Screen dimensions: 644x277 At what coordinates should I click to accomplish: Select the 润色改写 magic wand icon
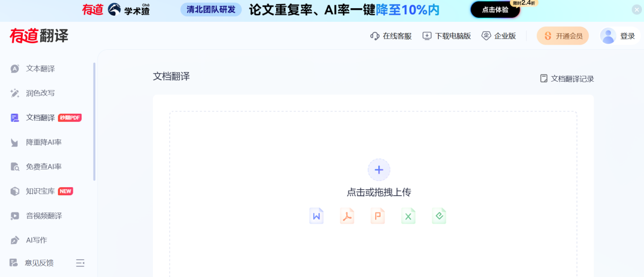(15, 93)
